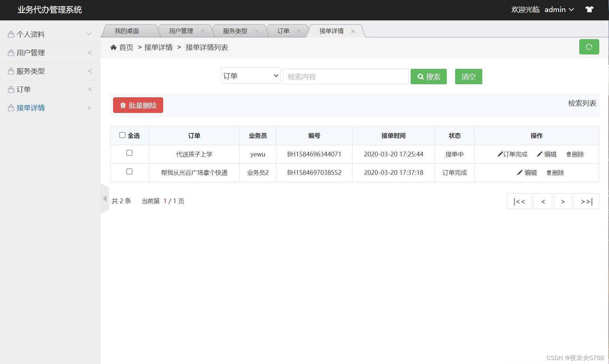Screen dimensions: 609x364
Task: Go to last page button
Action: coord(587,201)
